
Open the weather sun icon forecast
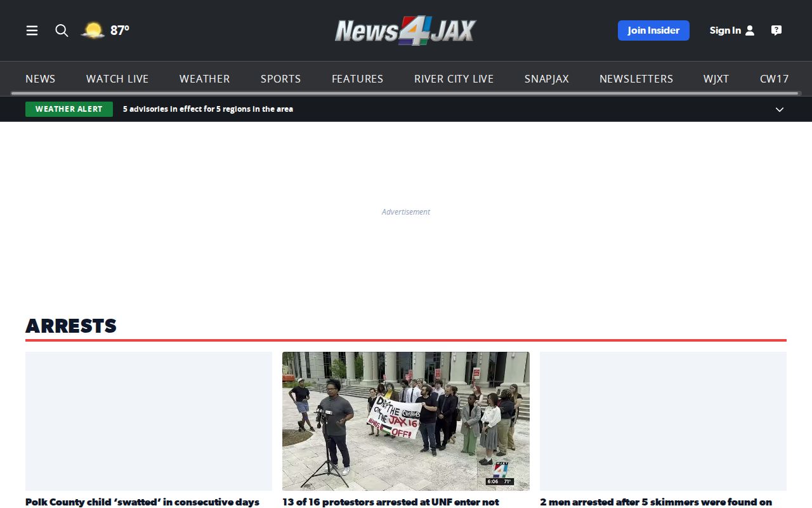93,30
